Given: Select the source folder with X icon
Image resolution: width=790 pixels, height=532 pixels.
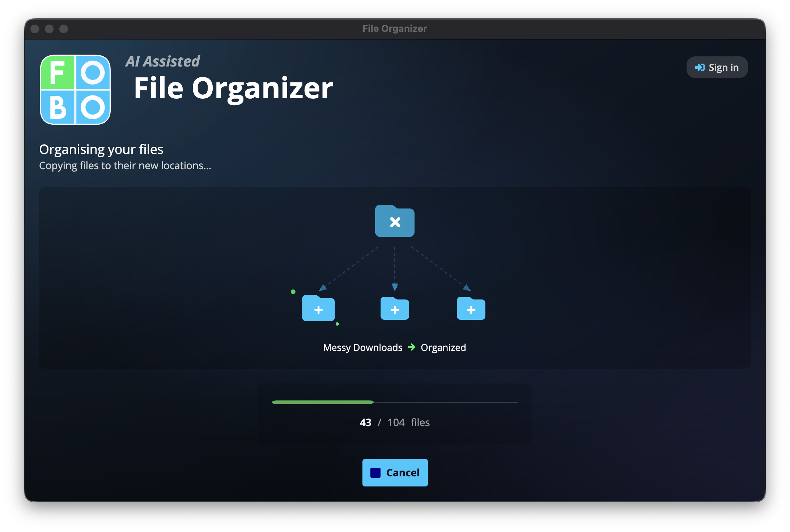Looking at the screenshot, I should [395, 221].
